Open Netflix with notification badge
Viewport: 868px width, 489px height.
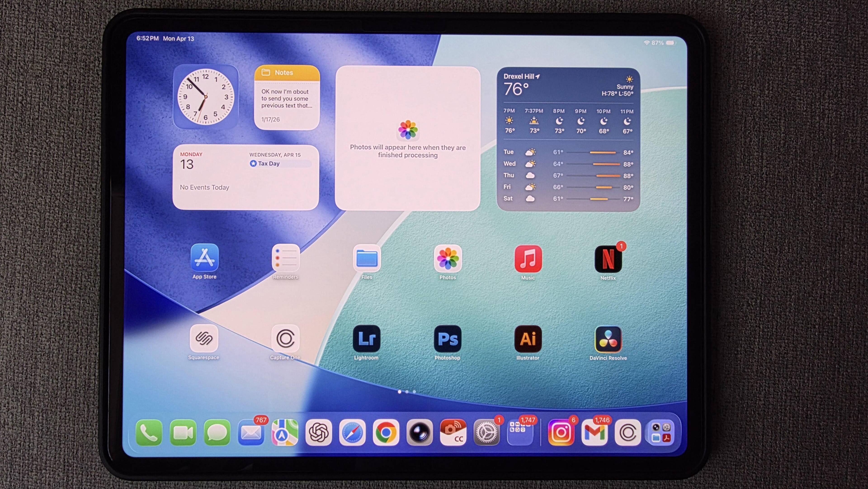point(608,259)
